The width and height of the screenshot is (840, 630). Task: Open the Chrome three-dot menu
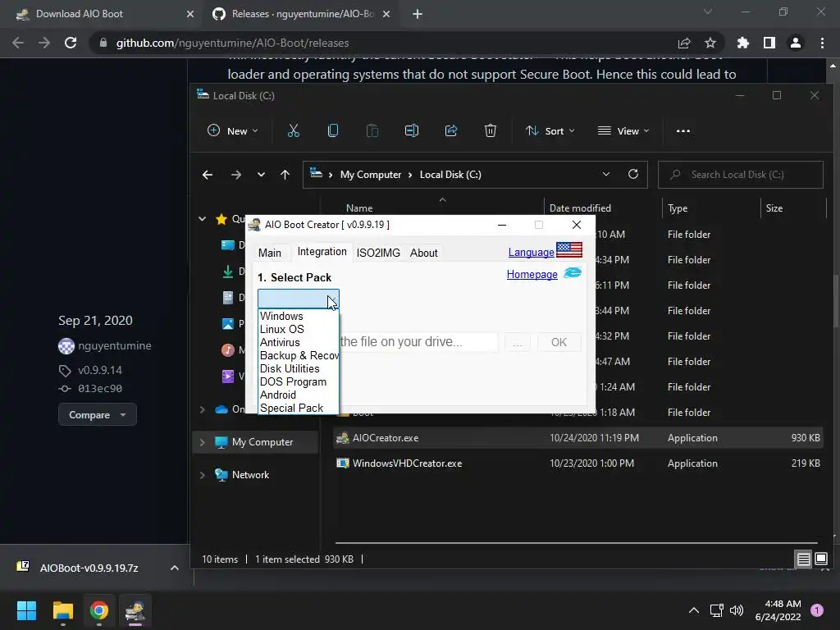(x=822, y=43)
